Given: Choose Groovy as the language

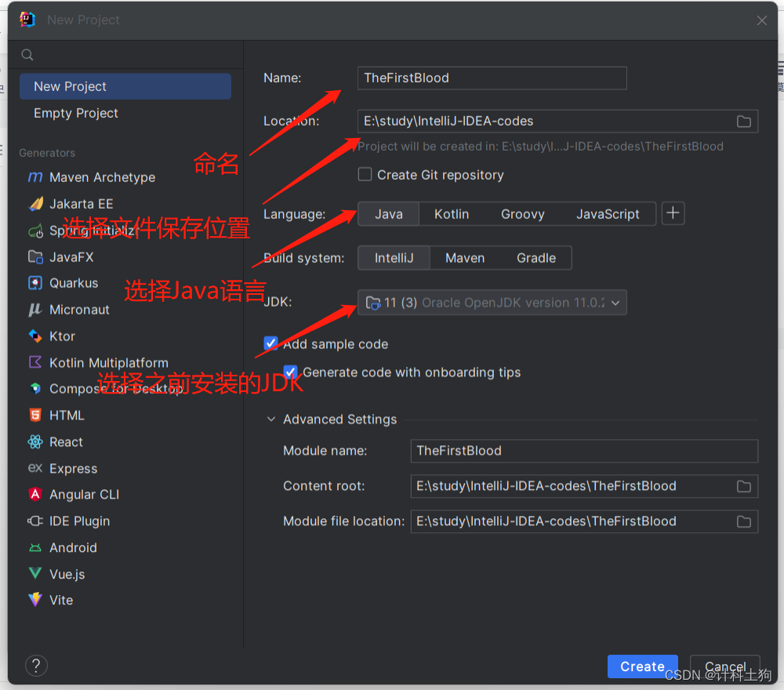Looking at the screenshot, I should tap(522, 214).
